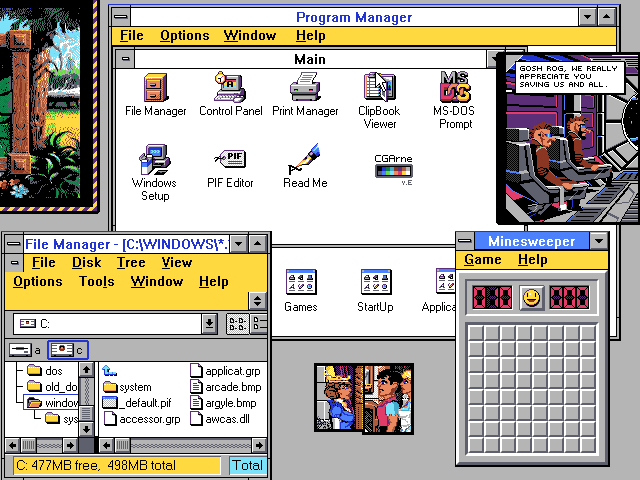This screenshot has width=640, height=480.
Task: Click the adventure game thumbnail below Program Manager
Action: tap(364, 398)
